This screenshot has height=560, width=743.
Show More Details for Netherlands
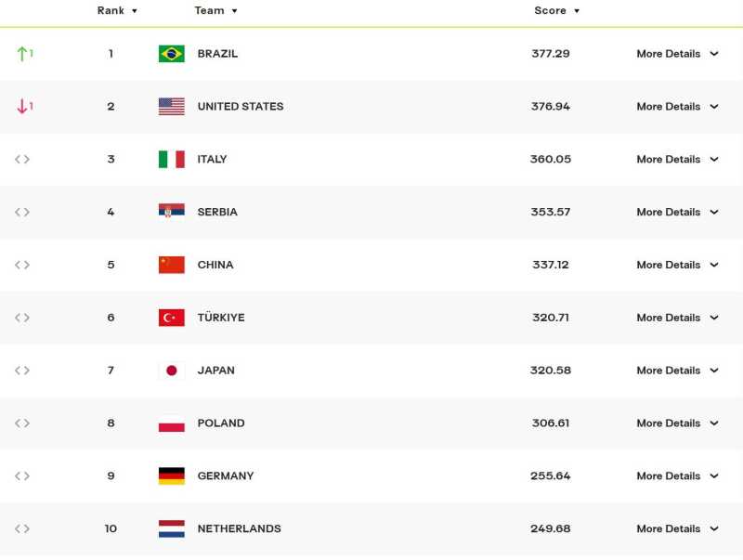677,529
